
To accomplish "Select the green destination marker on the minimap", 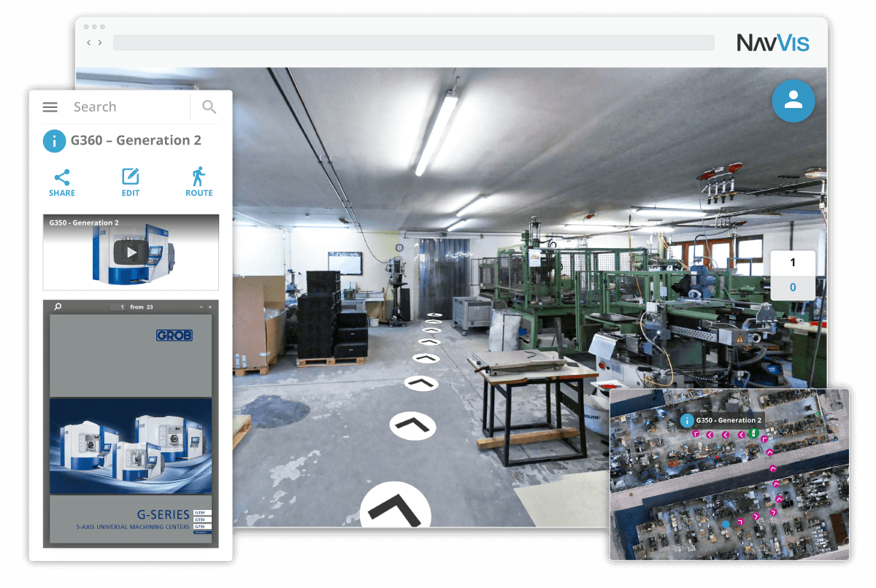I will click(x=753, y=434).
